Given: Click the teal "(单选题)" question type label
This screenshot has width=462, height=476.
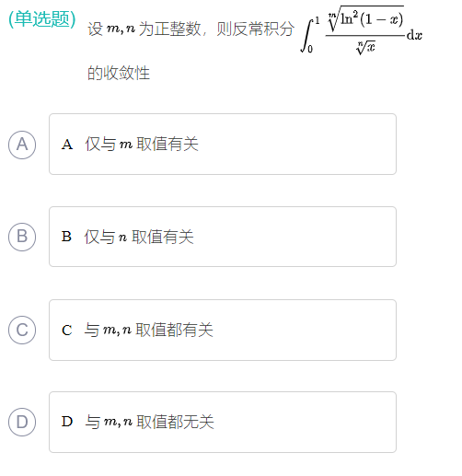Looking at the screenshot, I should (x=42, y=19).
